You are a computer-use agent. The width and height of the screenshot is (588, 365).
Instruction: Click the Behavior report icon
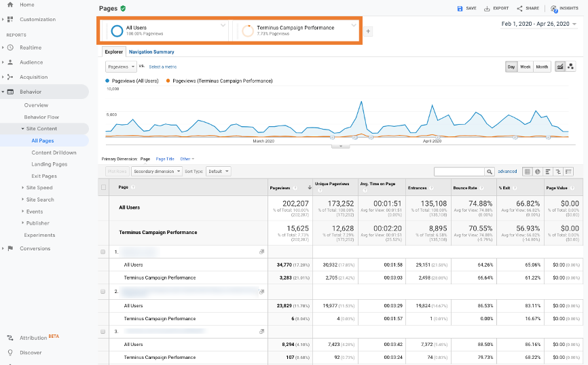point(10,92)
